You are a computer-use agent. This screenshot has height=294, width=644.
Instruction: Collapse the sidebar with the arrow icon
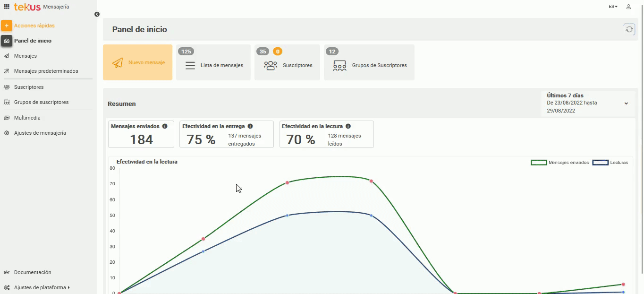[97, 14]
